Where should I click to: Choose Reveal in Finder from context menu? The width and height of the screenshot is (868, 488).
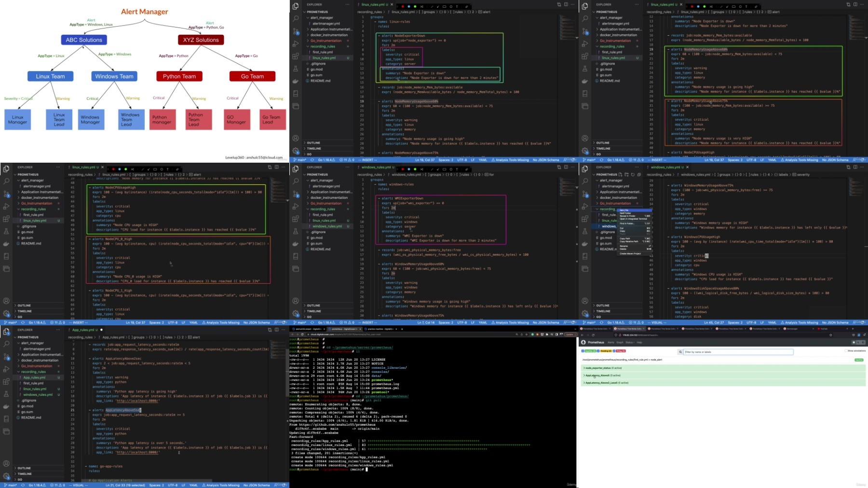634,216
